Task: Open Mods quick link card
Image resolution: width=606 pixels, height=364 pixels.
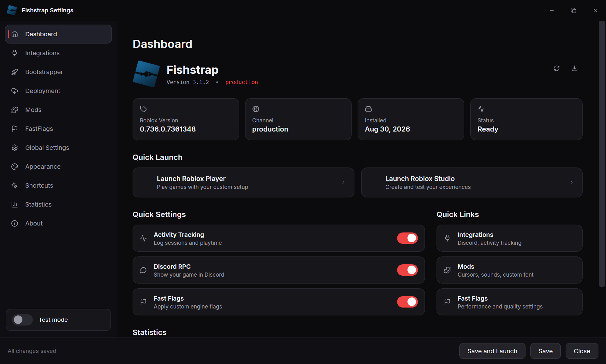Action: 509,270
